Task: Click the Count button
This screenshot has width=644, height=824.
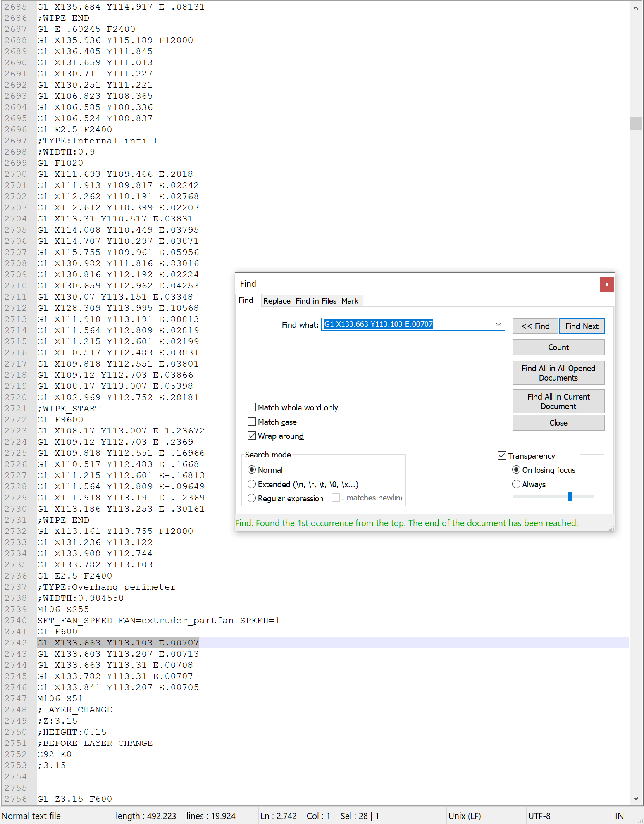Action: click(558, 347)
